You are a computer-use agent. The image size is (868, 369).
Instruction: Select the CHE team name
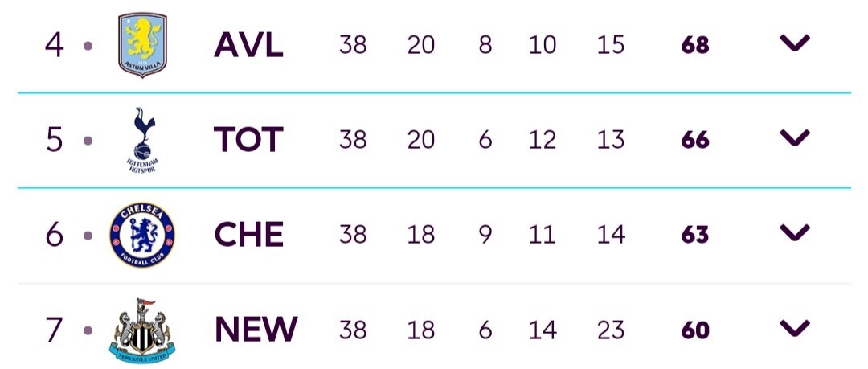tap(249, 235)
